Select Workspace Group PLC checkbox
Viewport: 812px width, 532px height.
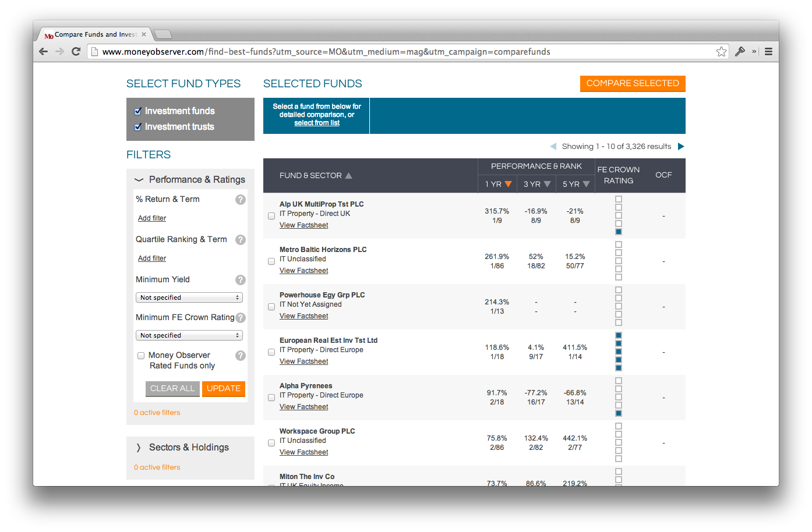(271, 443)
